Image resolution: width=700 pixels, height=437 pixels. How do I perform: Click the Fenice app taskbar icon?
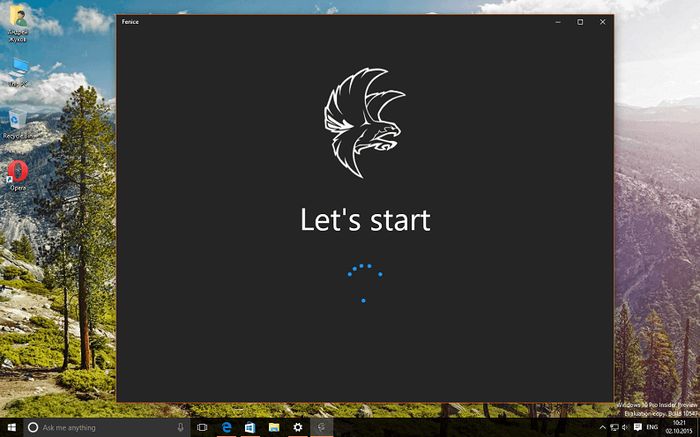[321, 427]
